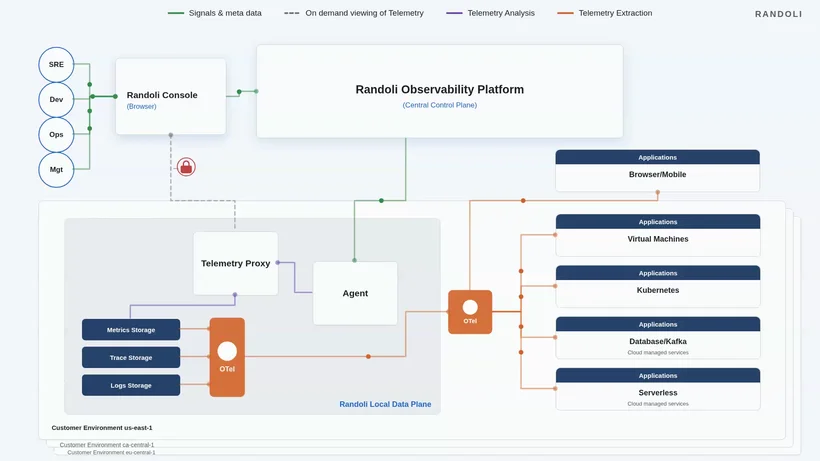Select the Kubernetes applications card
820x461 pixels.
pyautogui.click(x=657, y=286)
